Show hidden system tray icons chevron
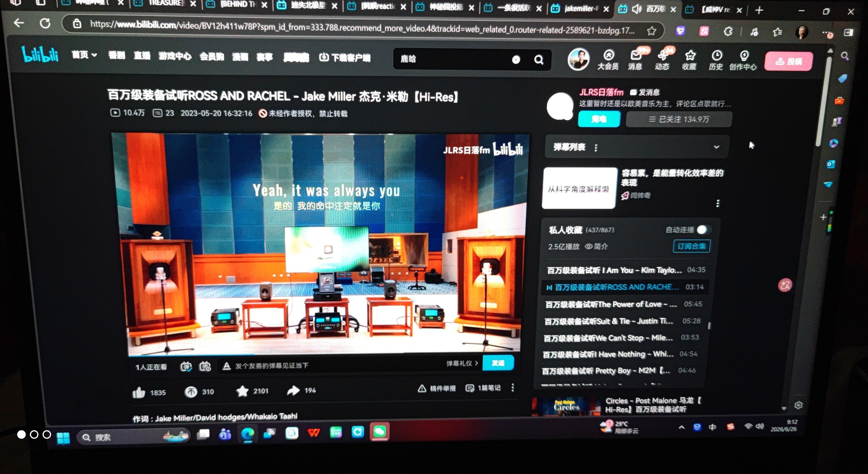This screenshot has width=868, height=474. [x=681, y=427]
